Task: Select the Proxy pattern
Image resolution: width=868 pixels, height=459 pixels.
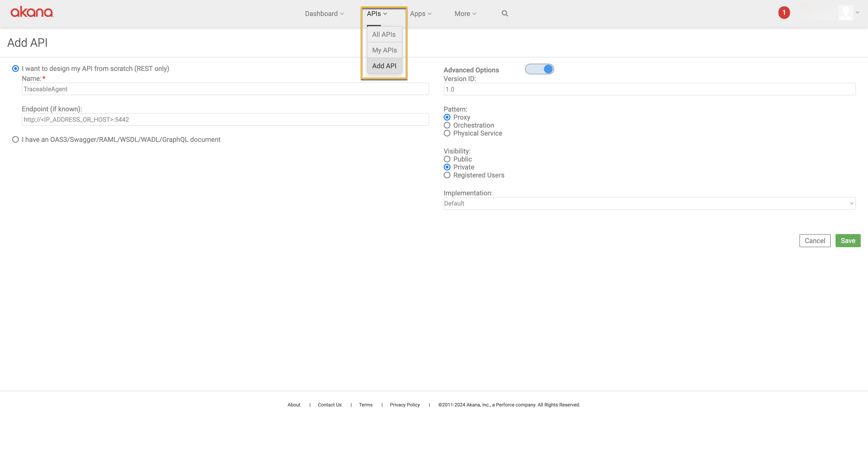Action: [x=447, y=117]
